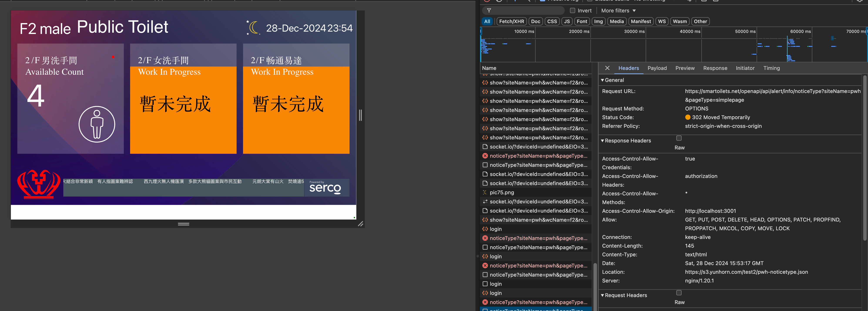Click the viewport bottom-edge resize handle

(x=184, y=224)
